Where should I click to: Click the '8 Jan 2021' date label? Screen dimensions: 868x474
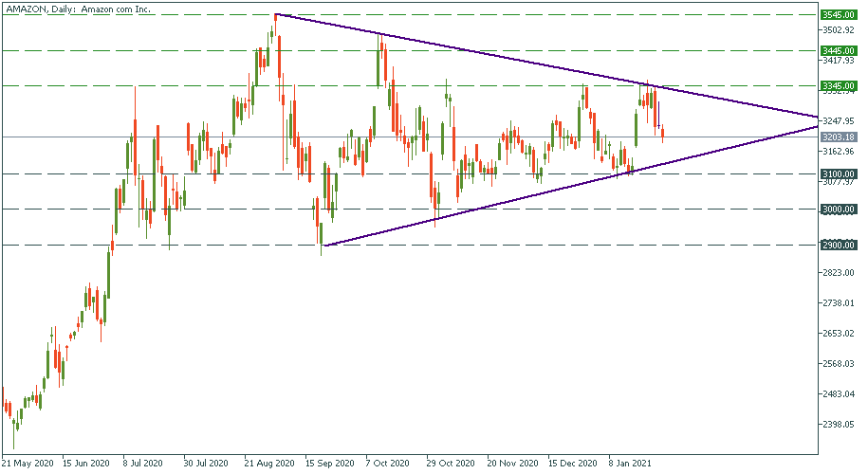[x=632, y=465]
